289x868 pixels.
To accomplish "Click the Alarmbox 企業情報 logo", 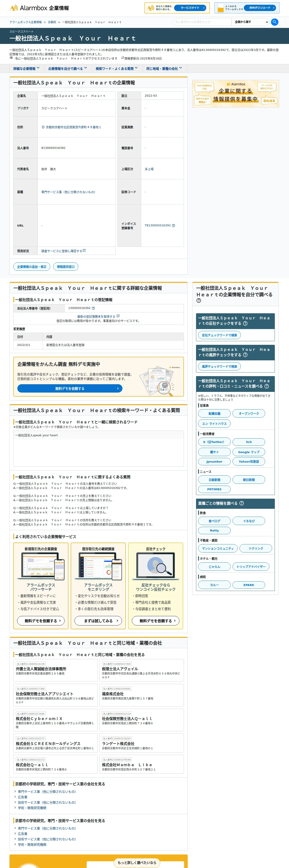I will 39,8.
